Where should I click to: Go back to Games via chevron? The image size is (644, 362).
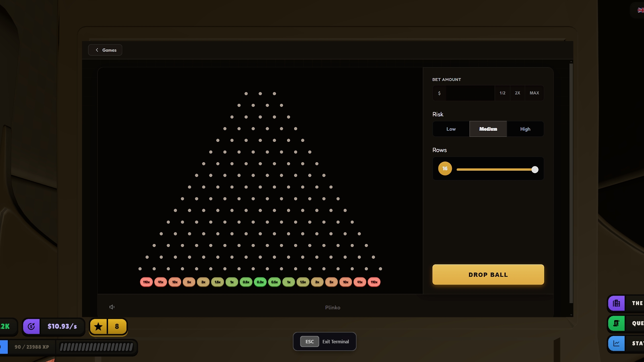click(x=97, y=50)
